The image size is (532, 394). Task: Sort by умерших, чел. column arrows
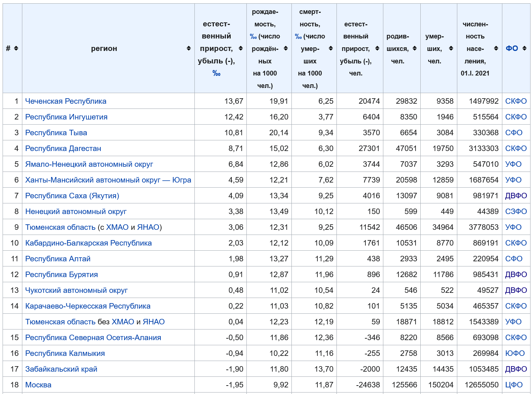451,48
